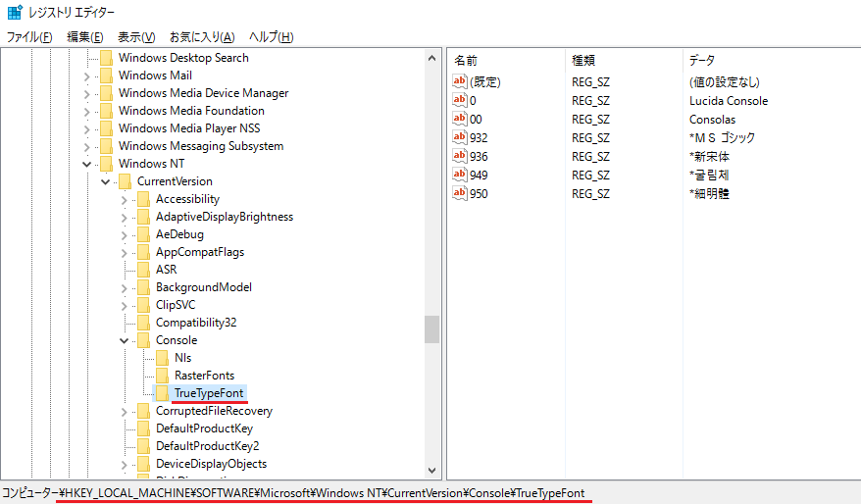Click the Windows Mail folder icon

pyautogui.click(x=106, y=76)
